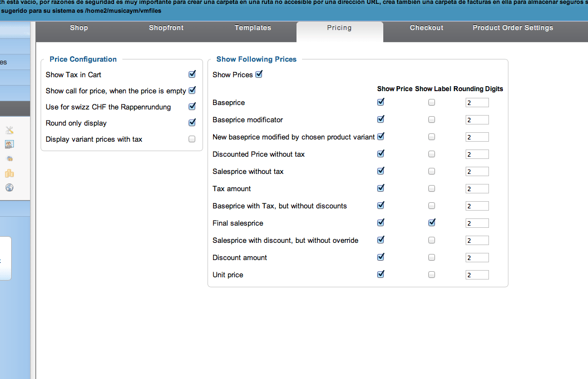Toggle Show call for price checkbox

pos(192,90)
